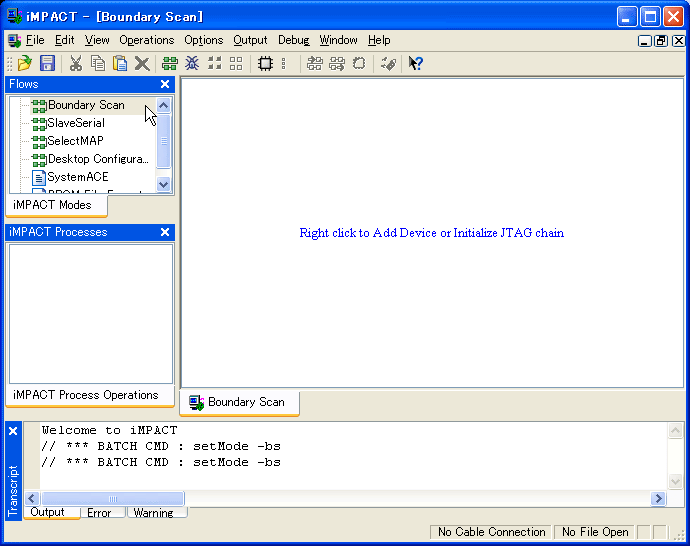Select Boundary Scan in Flows tree
690x546 pixels.
point(86,105)
